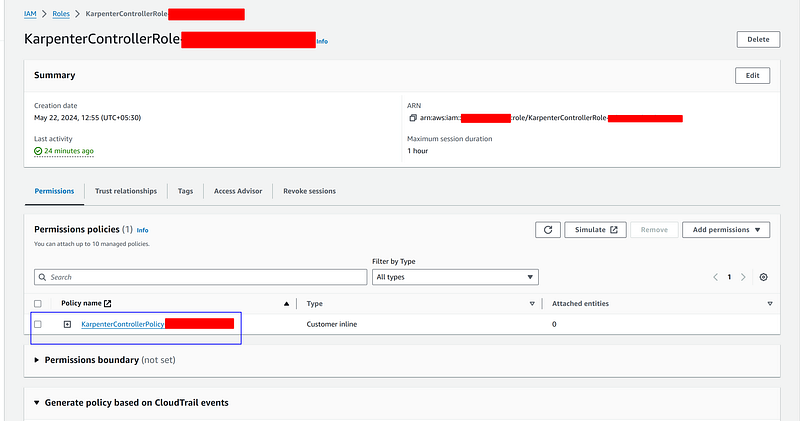This screenshot has width=800, height=421.
Task: Click the Type column header
Action: point(314,304)
